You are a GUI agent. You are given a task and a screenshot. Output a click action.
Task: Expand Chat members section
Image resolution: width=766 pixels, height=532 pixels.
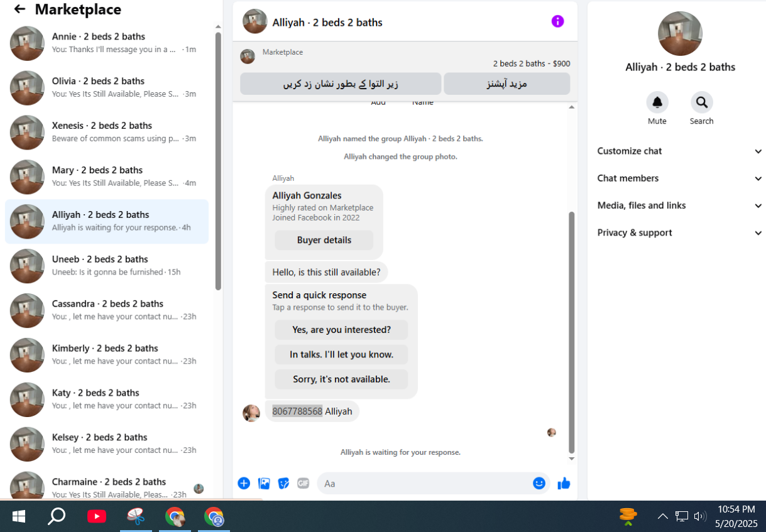[680, 178]
